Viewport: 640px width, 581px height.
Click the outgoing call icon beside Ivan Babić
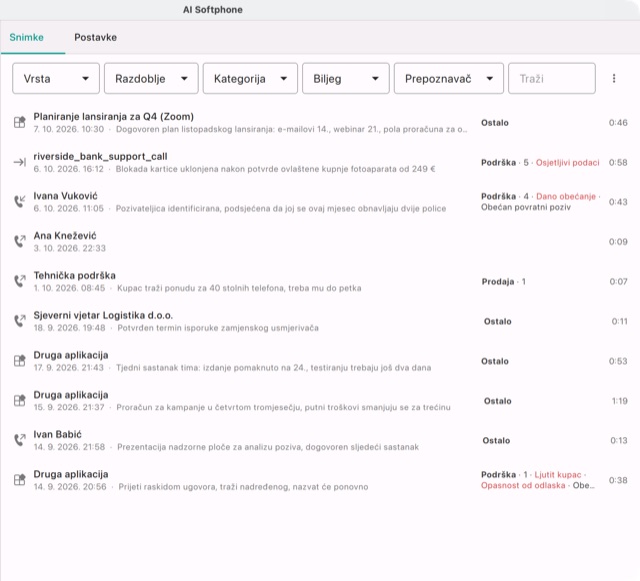pyautogui.click(x=20, y=440)
